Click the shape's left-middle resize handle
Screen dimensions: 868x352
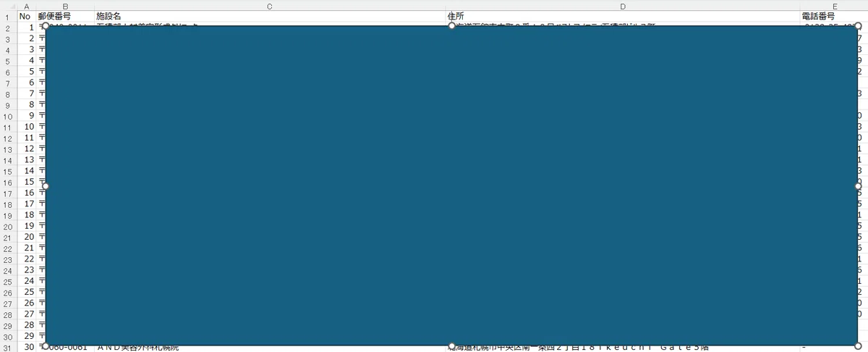click(46, 186)
